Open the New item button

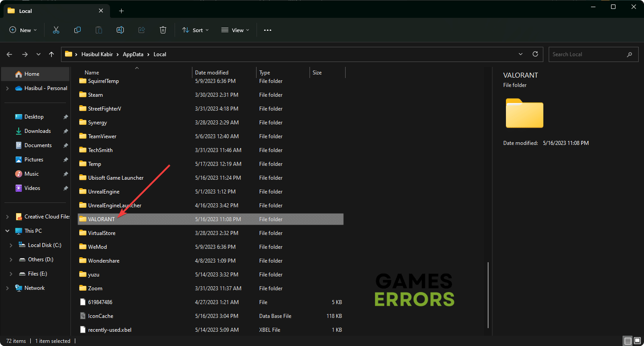coord(23,30)
